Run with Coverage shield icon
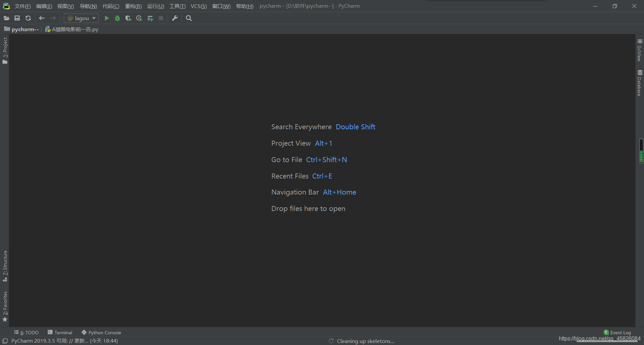The width and height of the screenshot is (644, 345). coord(128,18)
